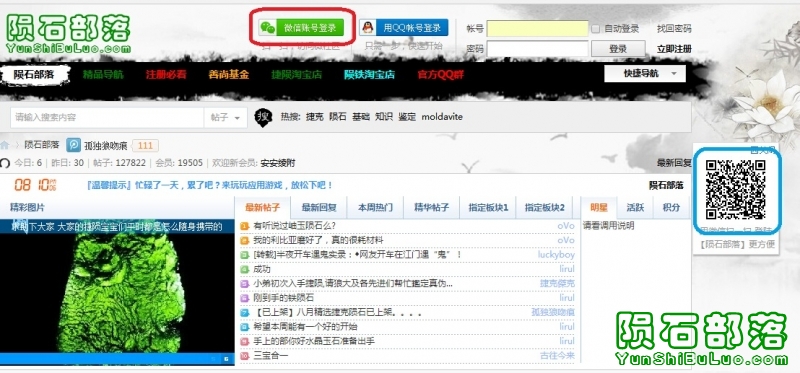Open 注册必看 in navigation bar
800x373 pixels.
[x=166, y=74]
